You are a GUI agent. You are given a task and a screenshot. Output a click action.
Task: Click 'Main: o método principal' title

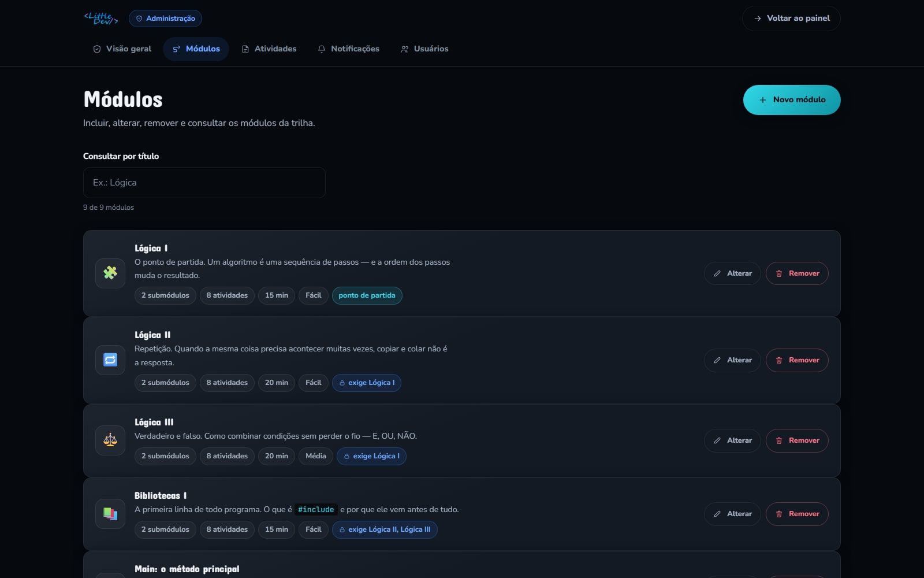187,569
